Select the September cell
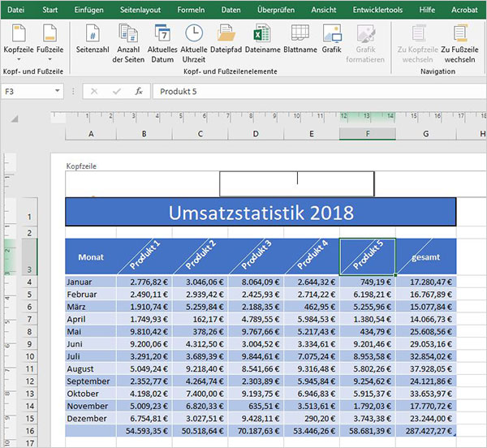The width and height of the screenshot is (487, 448). [x=91, y=381]
